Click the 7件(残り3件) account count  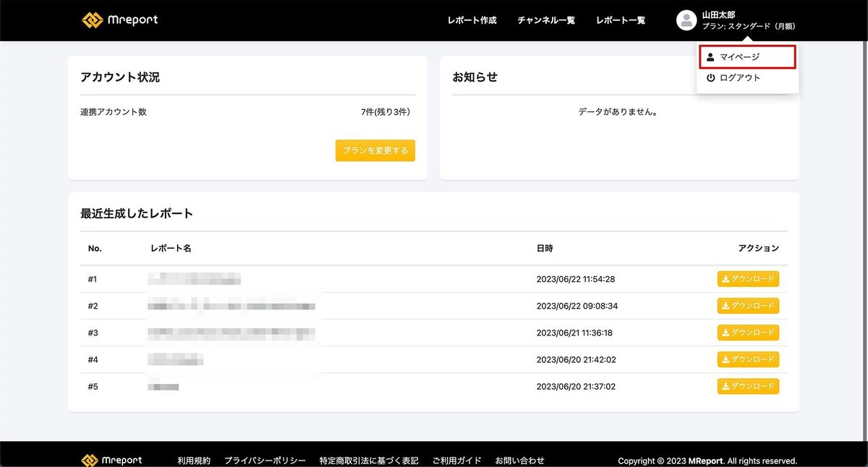pos(385,112)
